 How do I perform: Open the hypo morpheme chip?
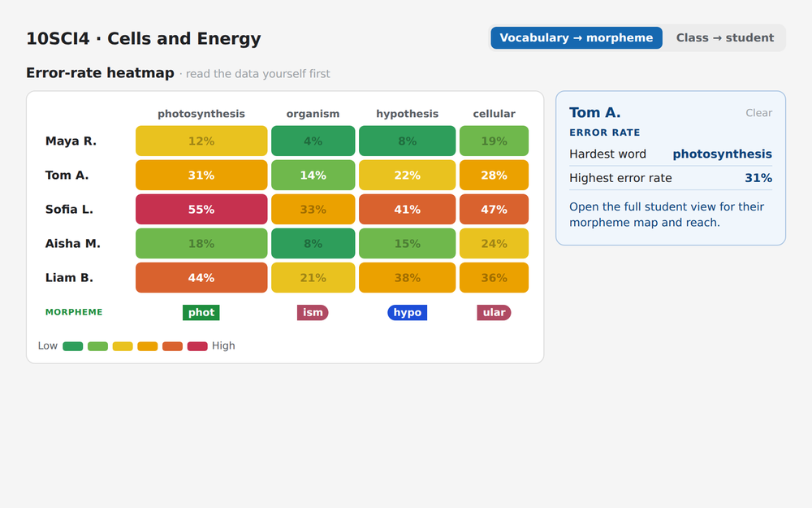tap(407, 313)
